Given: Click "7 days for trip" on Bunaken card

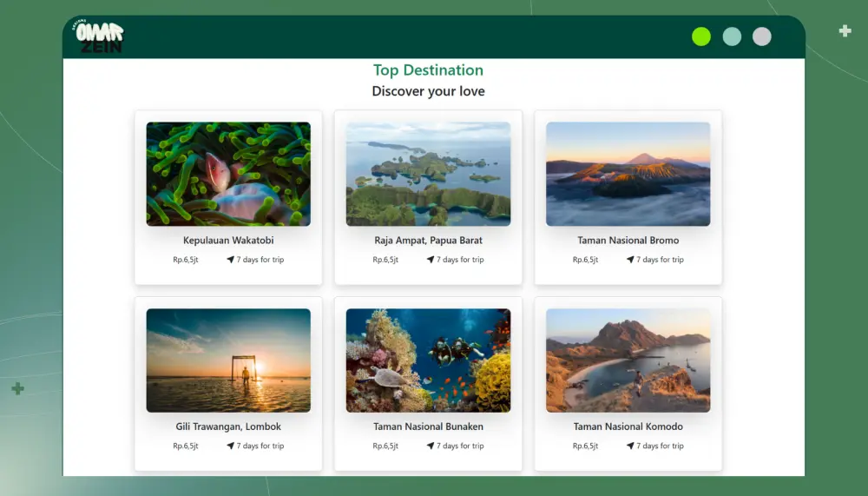Looking at the screenshot, I should coord(460,446).
